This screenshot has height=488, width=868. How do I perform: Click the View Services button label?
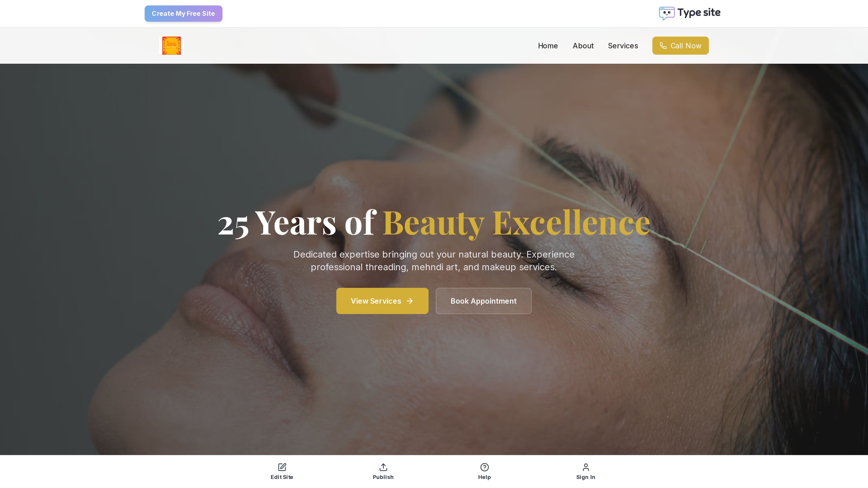(x=376, y=301)
